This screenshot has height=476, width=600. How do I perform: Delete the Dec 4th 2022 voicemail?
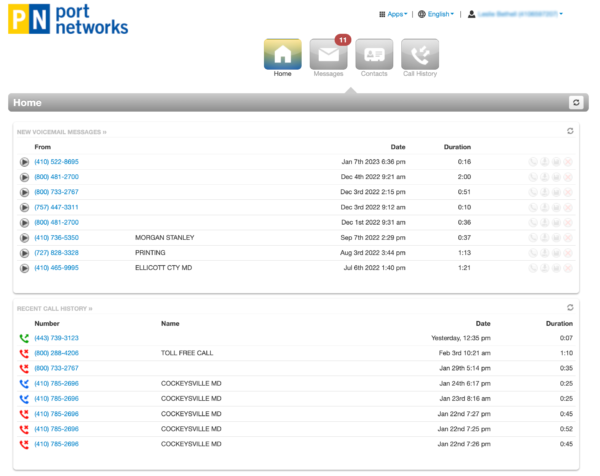pyautogui.click(x=568, y=177)
